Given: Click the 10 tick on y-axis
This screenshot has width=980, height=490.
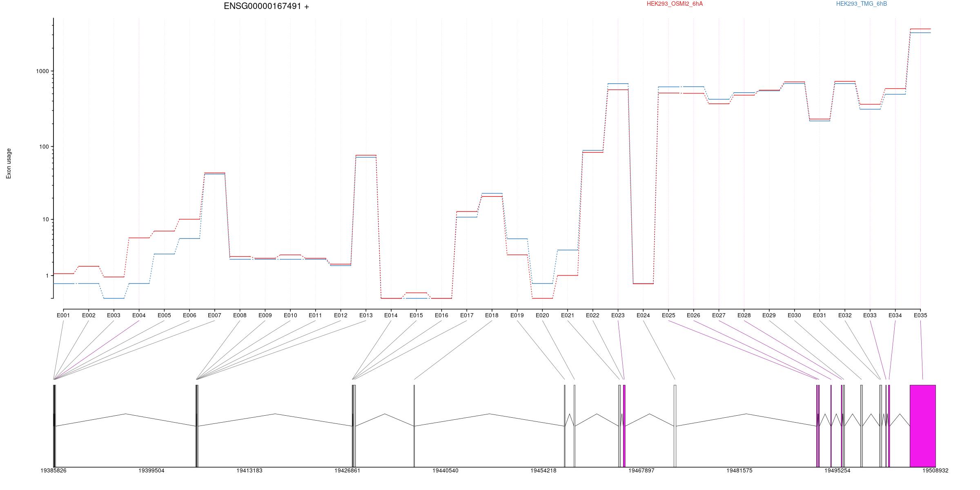Looking at the screenshot, I should [45, 219].
